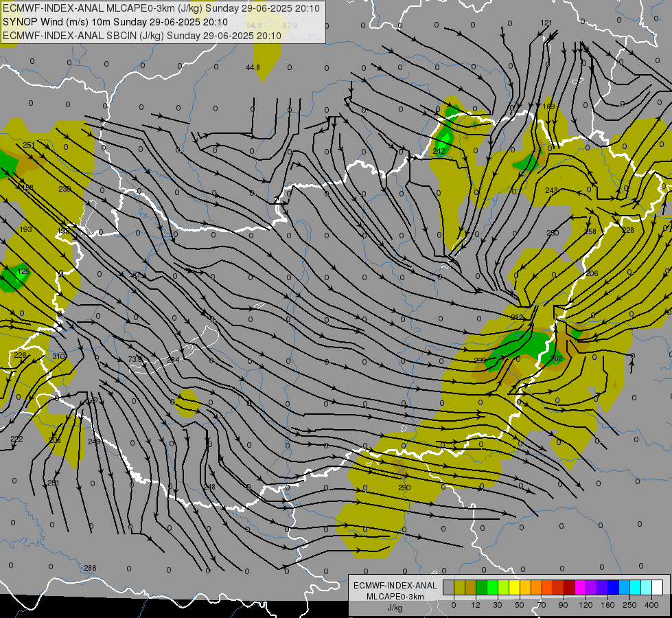Click the ECMWF SBCIN title line
Image resolution: width=672 pixels, height=618 pixels.
(x=142, y=36)
